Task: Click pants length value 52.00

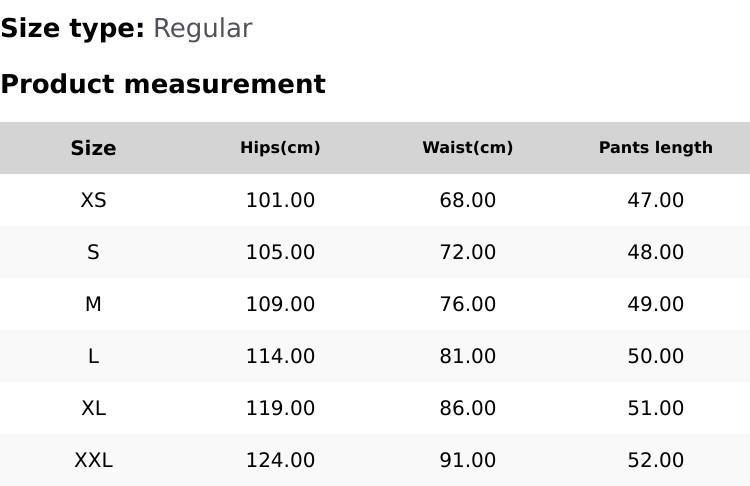Action: 655,460
